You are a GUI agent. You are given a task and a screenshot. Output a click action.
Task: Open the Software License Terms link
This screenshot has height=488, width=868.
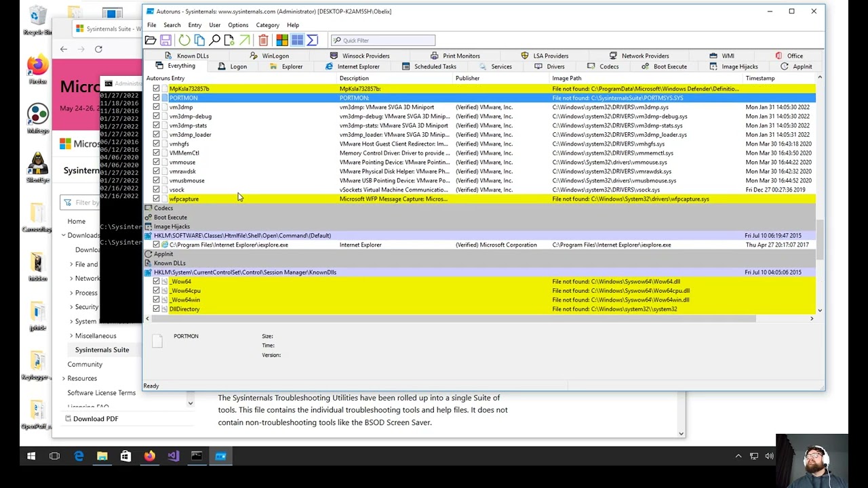coord(102,392)
